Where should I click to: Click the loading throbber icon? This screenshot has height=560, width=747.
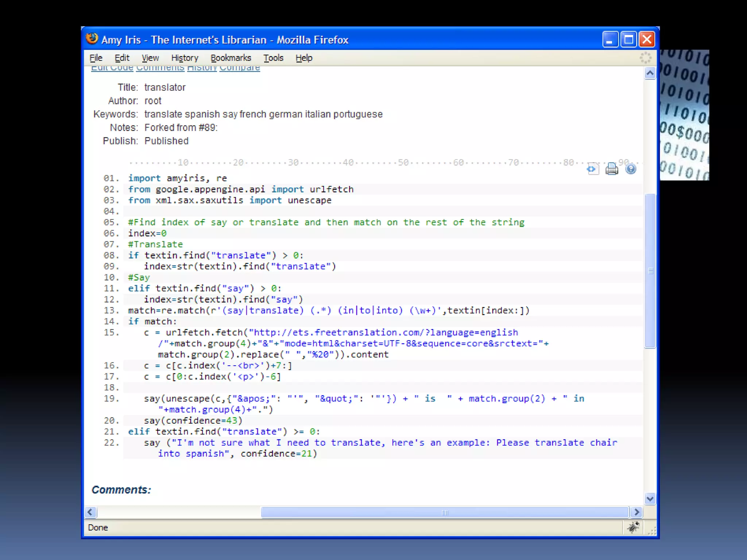(x=645, y=58)
